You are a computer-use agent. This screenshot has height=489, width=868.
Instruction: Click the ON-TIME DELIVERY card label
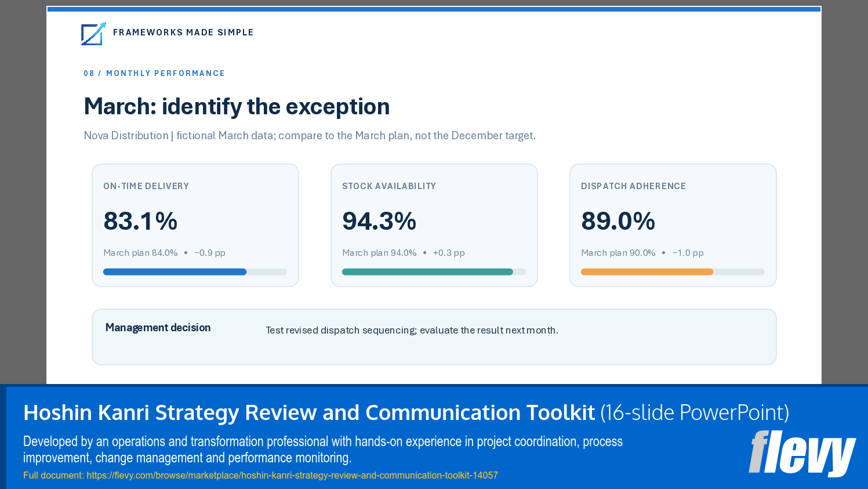click(146, 186)
